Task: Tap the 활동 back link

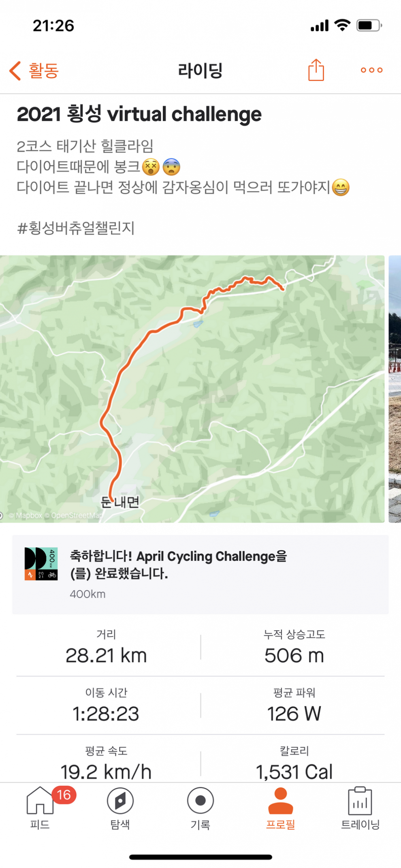Action: point(44,71)
